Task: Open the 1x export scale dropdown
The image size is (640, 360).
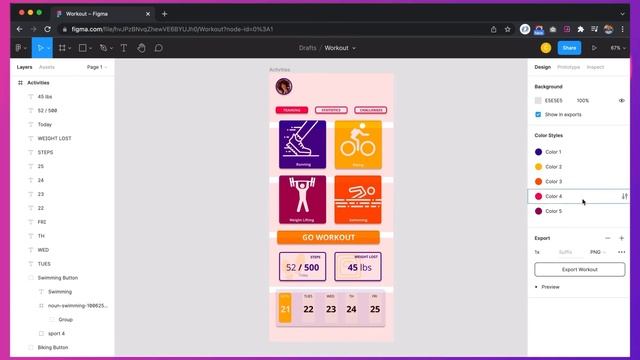Action: coord(537,252)
